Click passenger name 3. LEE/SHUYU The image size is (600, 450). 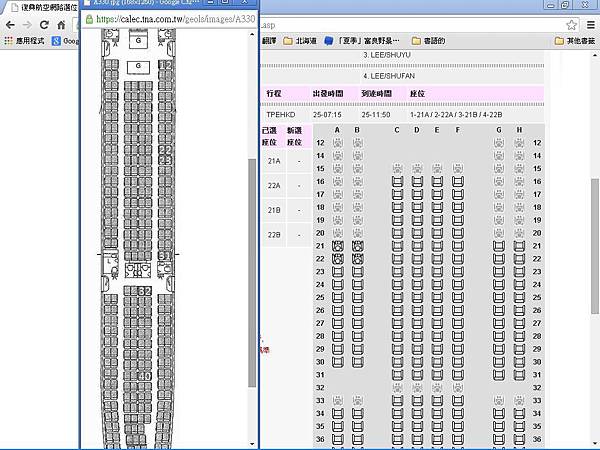(x=387, y=55)
